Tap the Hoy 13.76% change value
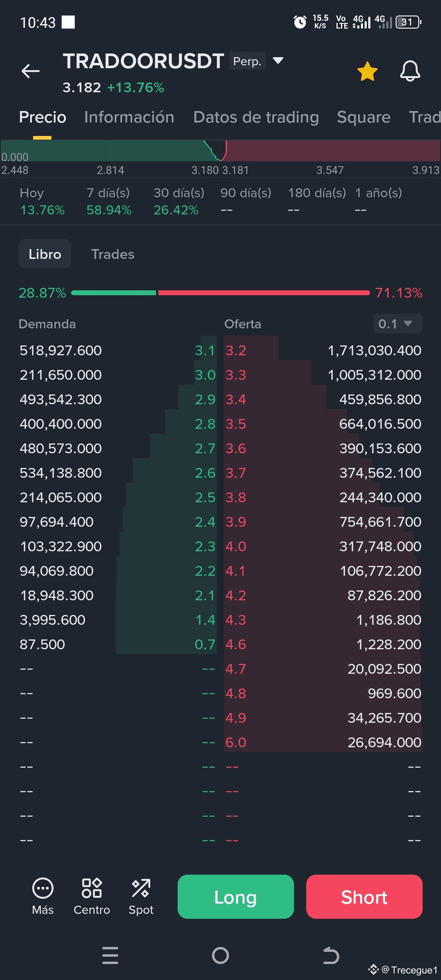Viewport: 441px width, 980px height. coord(42,210)
